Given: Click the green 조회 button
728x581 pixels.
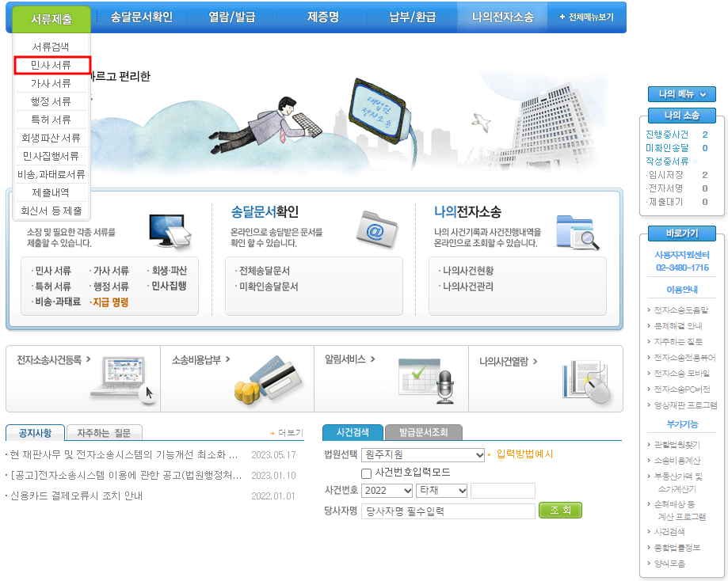Looking at the screenshot, I should pyautogui.click(x=560, y=510).
